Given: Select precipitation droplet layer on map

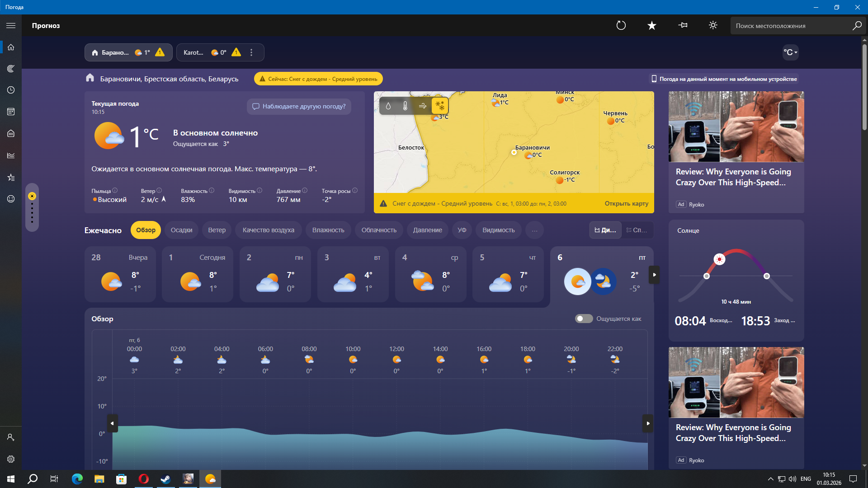Looking at the screenshot, I should (388, 106).
